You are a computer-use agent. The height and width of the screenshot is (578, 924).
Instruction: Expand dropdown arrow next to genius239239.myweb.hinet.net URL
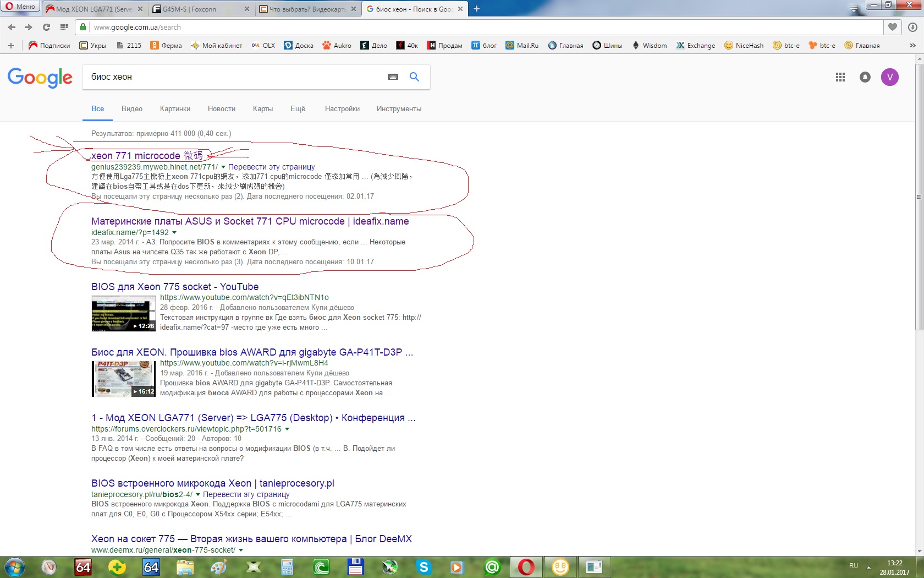[223, 167]
